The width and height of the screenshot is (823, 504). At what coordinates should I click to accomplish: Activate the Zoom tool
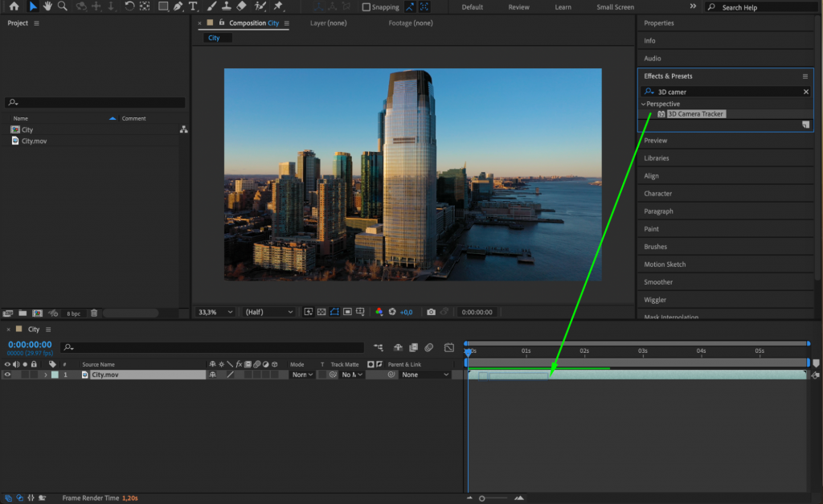click(x=61, y=7)
